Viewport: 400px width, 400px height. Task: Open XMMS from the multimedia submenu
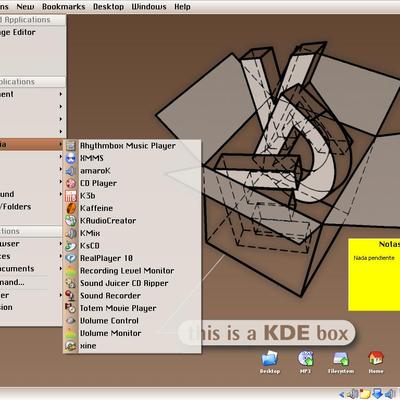coord(132,158)
